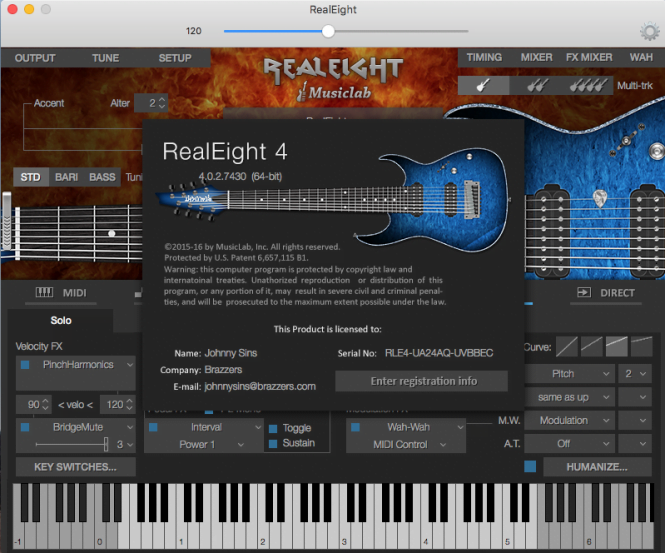Toggle the BridgeMute checkbox
Image resolution: width=665 pixels, height=553 pixels.
pyautogui.click(x=25, y=427)
